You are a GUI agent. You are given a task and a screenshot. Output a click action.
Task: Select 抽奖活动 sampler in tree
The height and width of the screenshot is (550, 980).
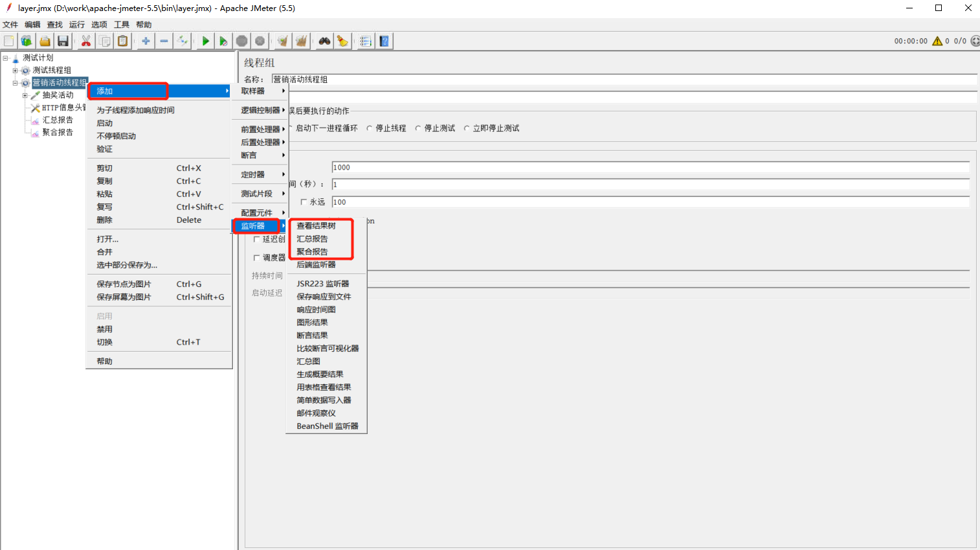pyautogui.click(x=58, y=95)
